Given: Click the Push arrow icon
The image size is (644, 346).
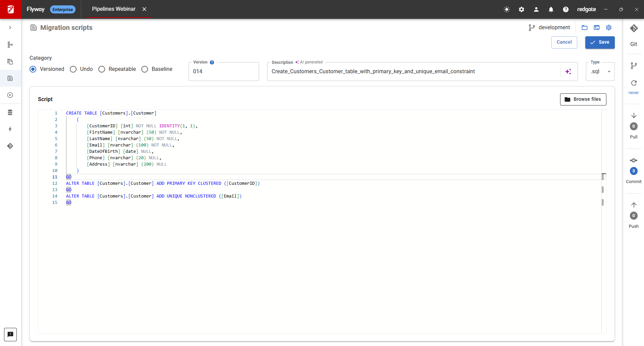Looking at the screenshot, I should 634,205.
